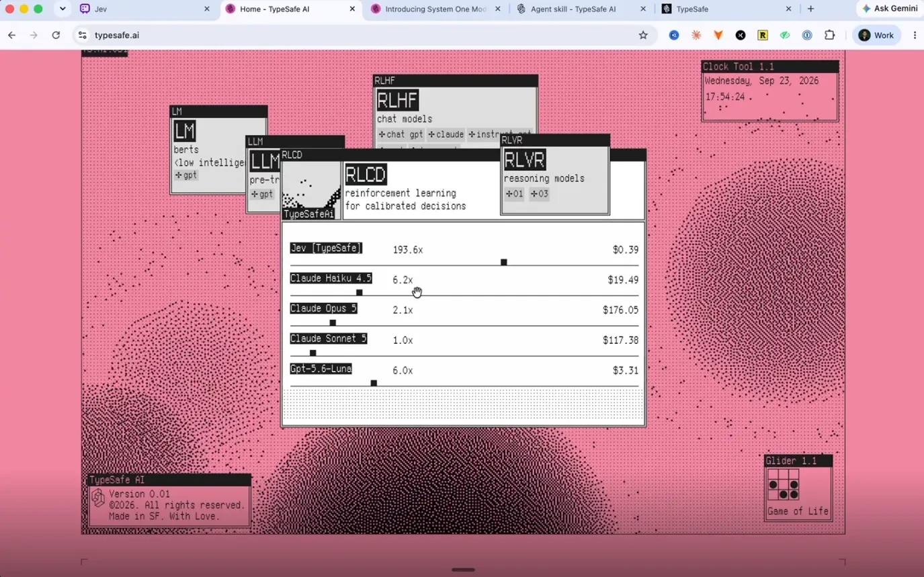Click the "$176.05" value for Claude Opus 5
This screenshot has height=577, width=924.
click(621, 310)
